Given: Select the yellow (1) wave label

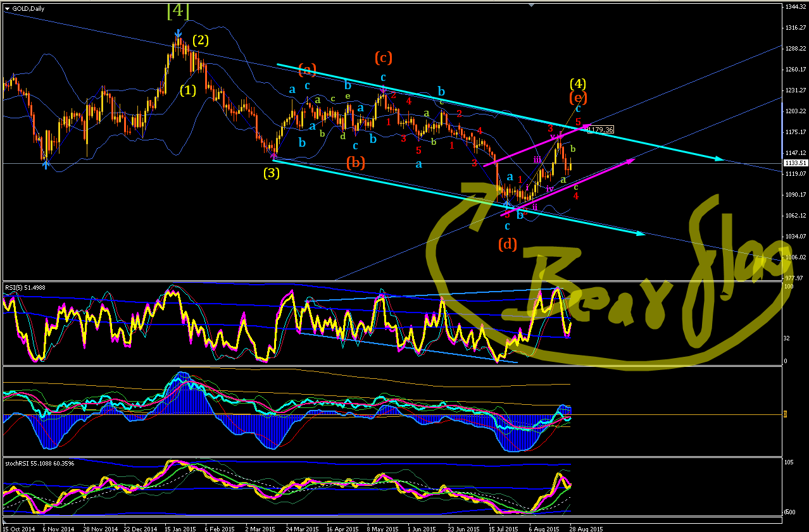Looking at the screenshot, I should [187, 90].
